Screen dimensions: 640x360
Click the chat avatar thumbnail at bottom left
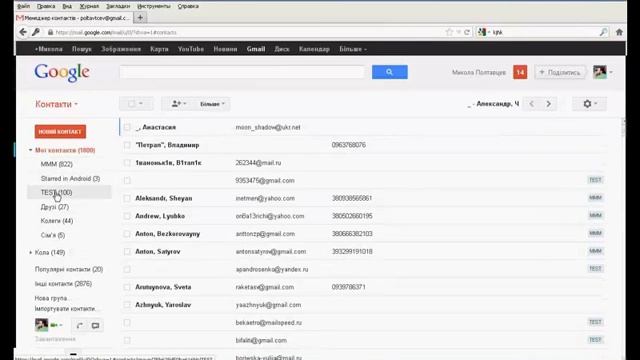41,325
